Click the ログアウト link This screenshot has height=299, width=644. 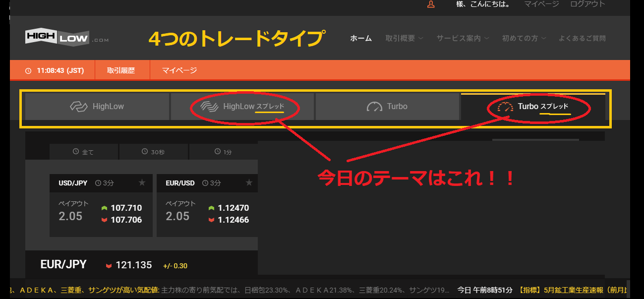coord(587,4)
